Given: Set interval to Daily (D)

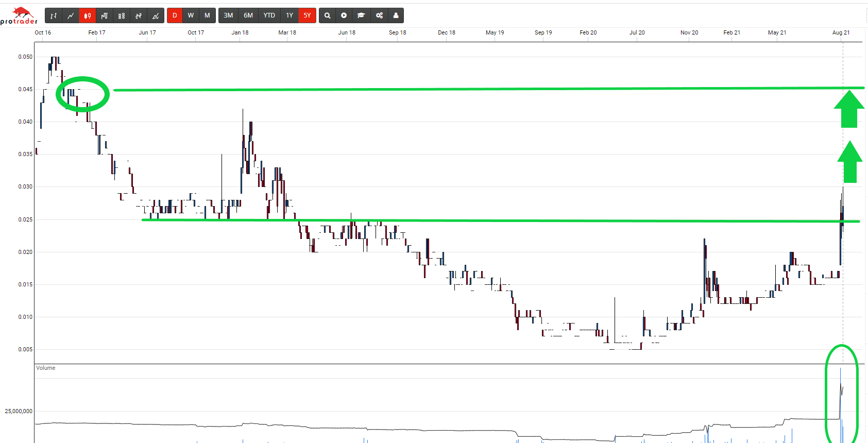Looking at the screenshot, I should click(175, 15).
